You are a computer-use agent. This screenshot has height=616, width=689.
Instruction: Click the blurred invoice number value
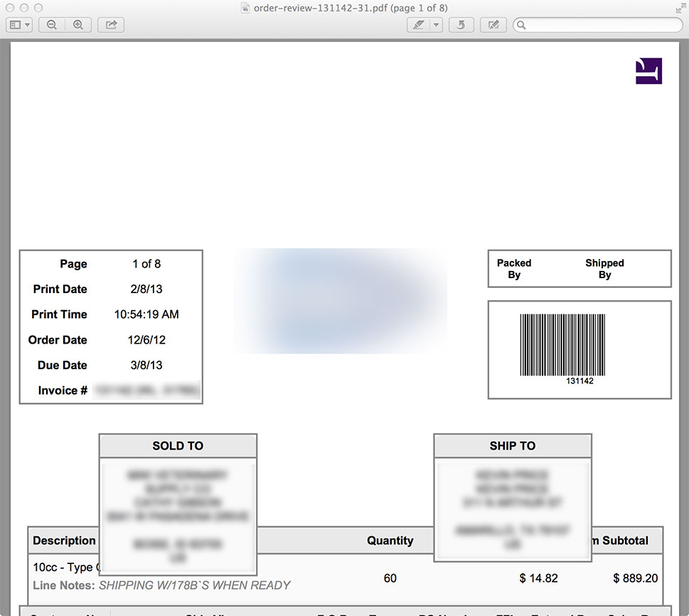coord(147,391)
